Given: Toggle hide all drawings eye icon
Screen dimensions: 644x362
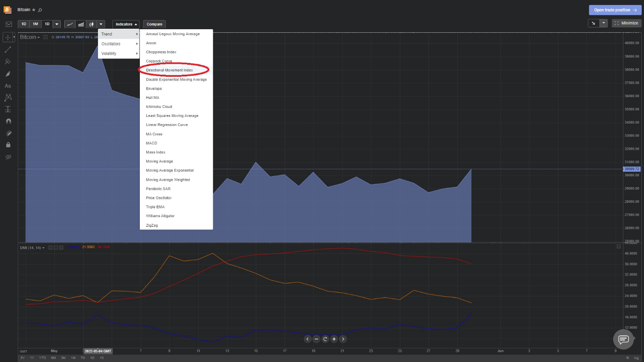Looking at the screenshot, I should click(x=8, y=157).
